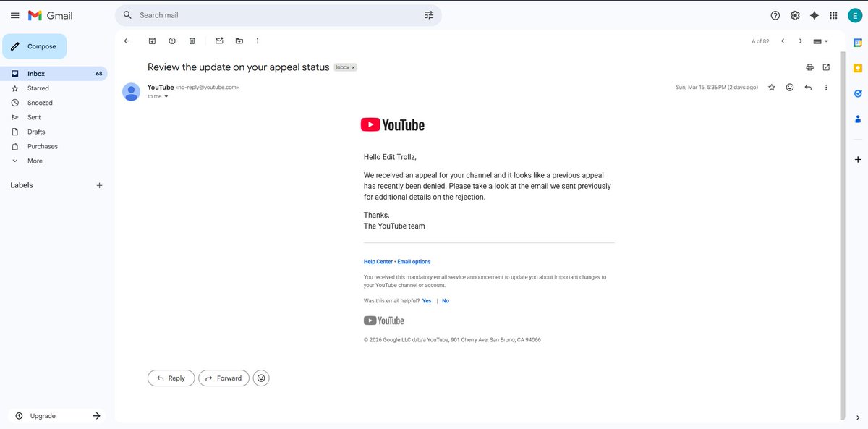Open more toolbar options menu

[258, 41]
